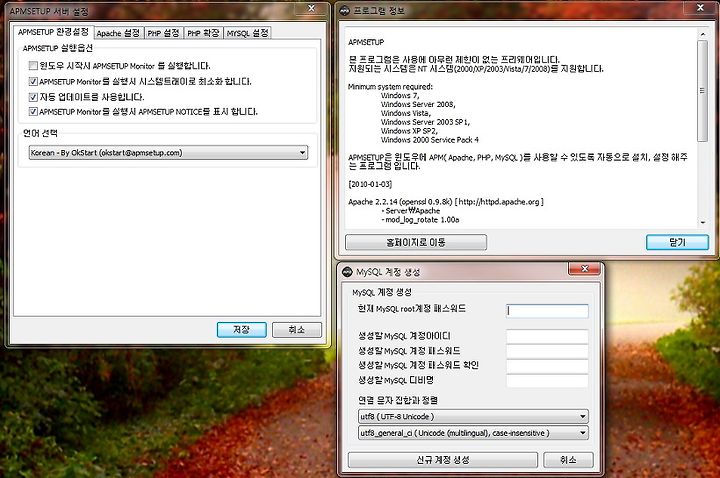Viewport: 720px width, 478px height.
Task: Open the utf8_general_ci collation dropdown
Action: tap(473, 433)
